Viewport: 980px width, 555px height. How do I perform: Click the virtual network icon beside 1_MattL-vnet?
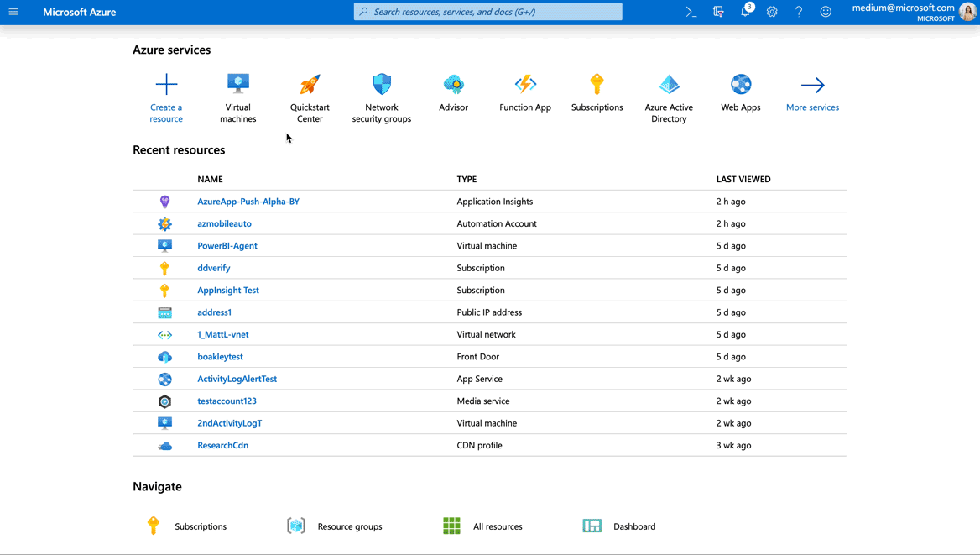[x=164, y=335]
